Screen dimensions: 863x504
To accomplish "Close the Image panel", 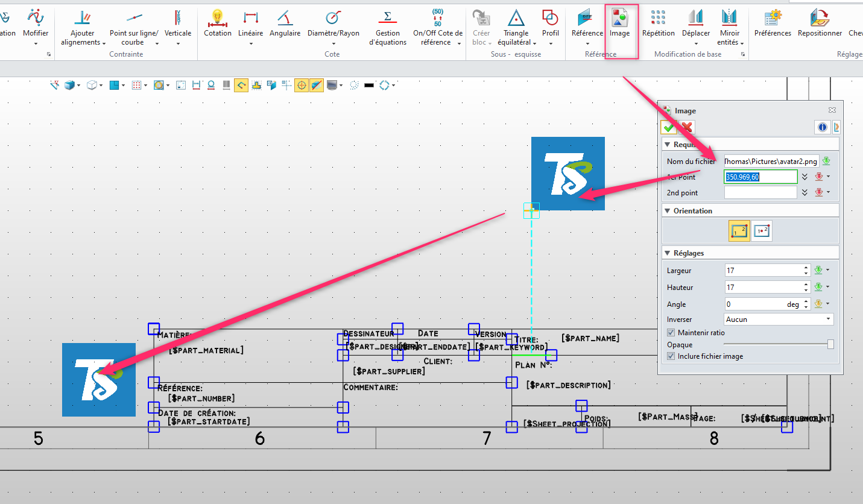I will 832,110.
